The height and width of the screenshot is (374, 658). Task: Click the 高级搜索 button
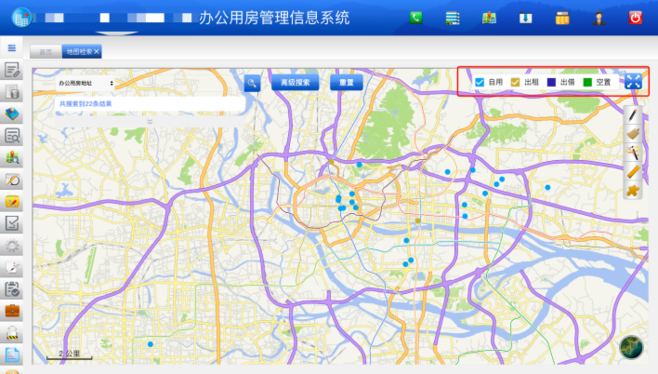(295, 82)
